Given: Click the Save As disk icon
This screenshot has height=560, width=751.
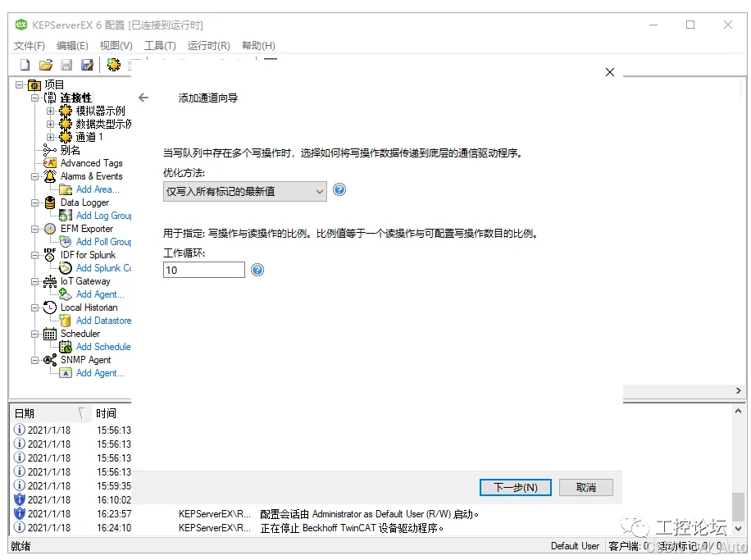Looking at the screenshot, I should (x=87, y=65).
